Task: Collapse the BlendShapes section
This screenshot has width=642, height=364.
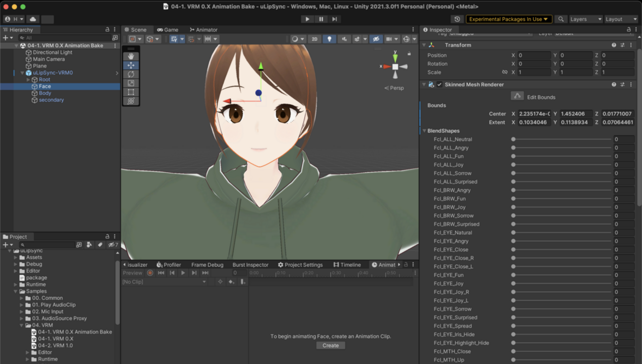Action: [424, 131]
